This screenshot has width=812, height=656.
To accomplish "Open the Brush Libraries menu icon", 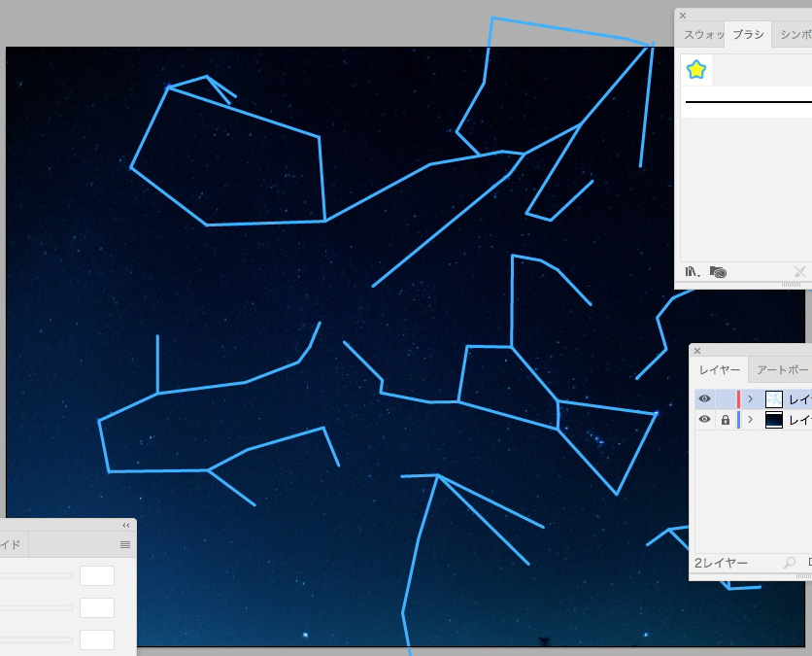I will [x=693, y=272].
